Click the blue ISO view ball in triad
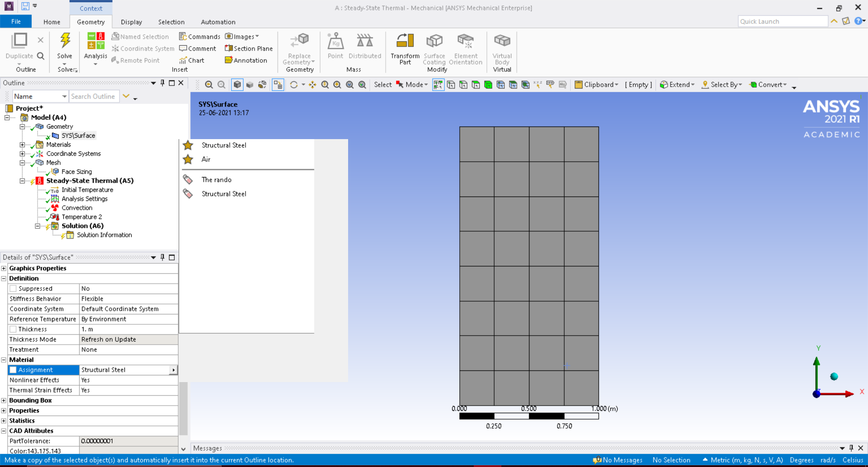Viewport: 868px width, 467px height. point(834,377)
